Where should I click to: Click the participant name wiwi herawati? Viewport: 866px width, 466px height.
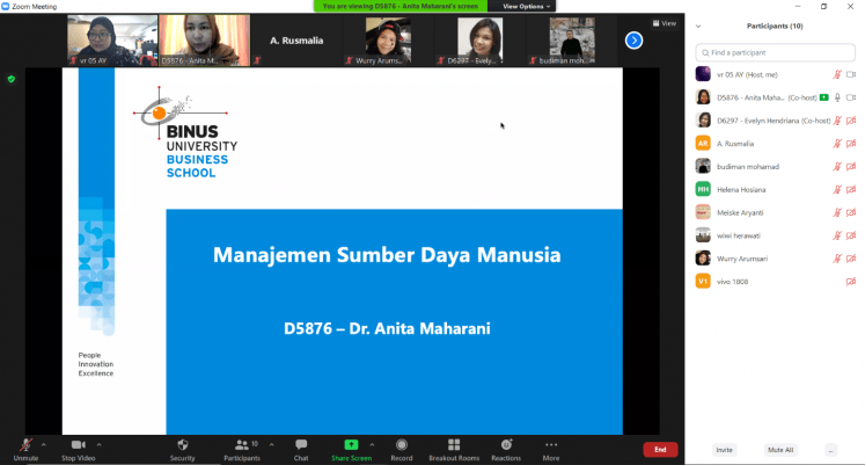click(x=738, y=236)
